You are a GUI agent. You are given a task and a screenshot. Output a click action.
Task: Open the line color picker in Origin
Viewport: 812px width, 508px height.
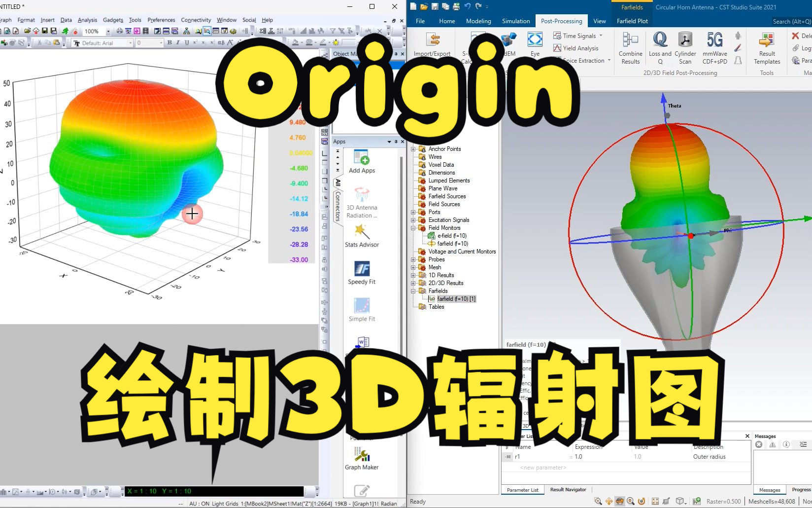pos(323,43)
